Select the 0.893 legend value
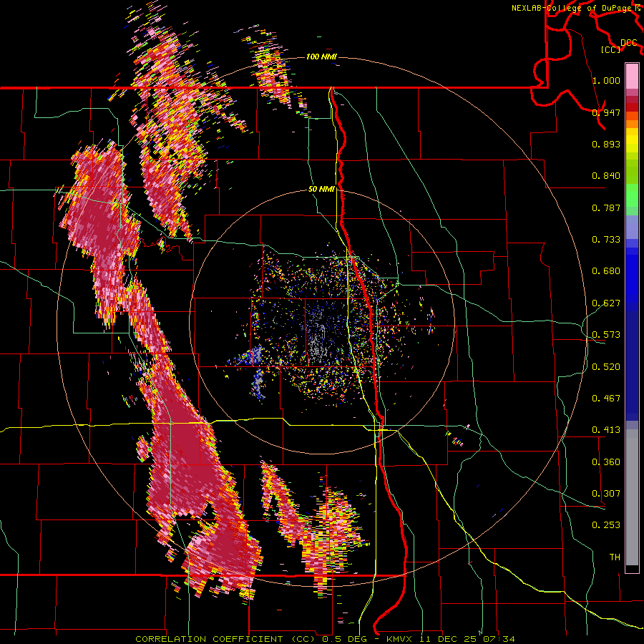Image resolution: width=644 pixels, height=644 pixels. [x=606, y=144]
